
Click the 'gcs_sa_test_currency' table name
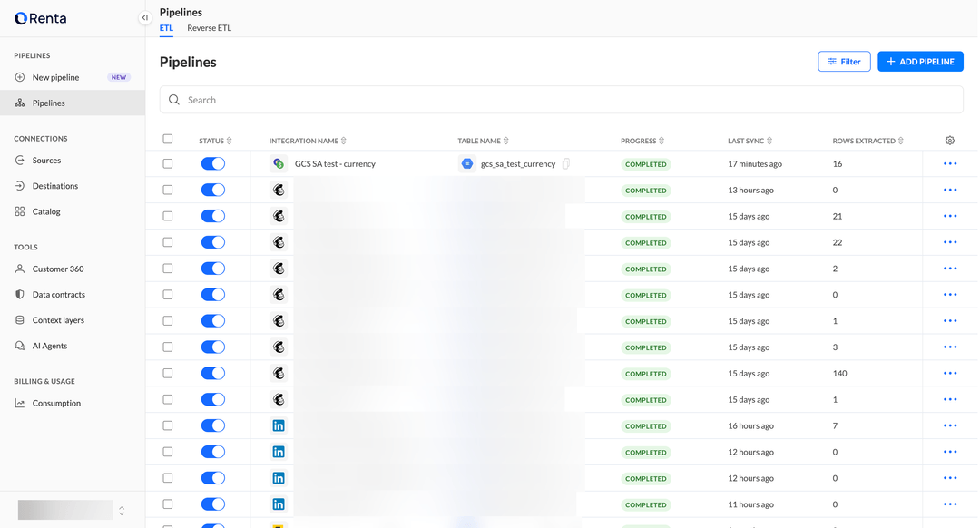point(518,164)
